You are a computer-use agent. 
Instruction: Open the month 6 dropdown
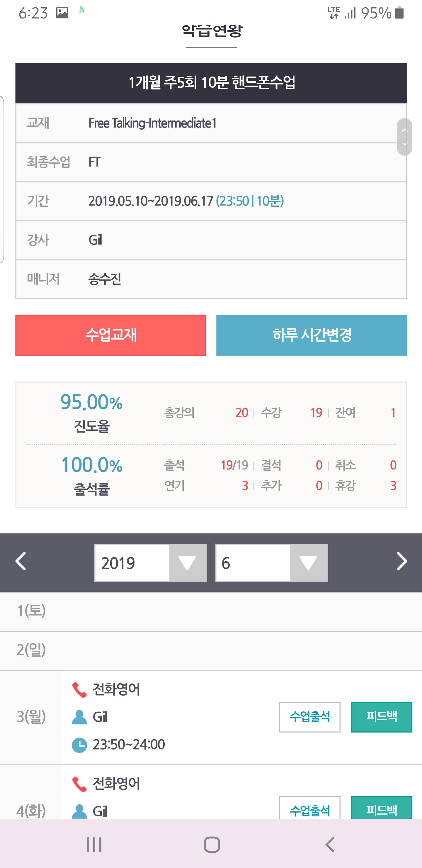pos(271,563)
